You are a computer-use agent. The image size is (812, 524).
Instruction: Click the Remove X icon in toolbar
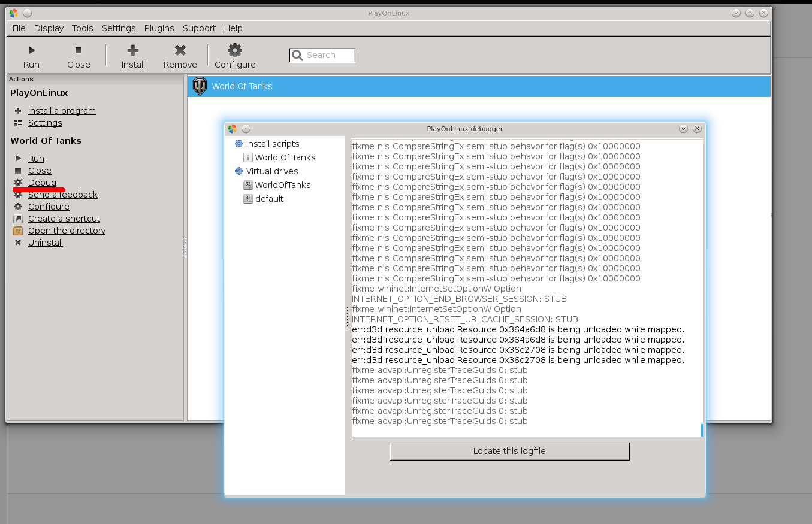point(180,50)
